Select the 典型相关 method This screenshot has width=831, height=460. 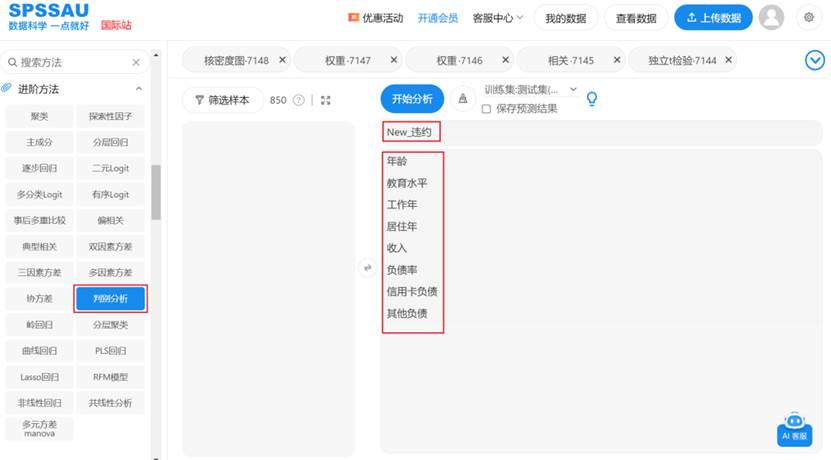pos(40,246)
